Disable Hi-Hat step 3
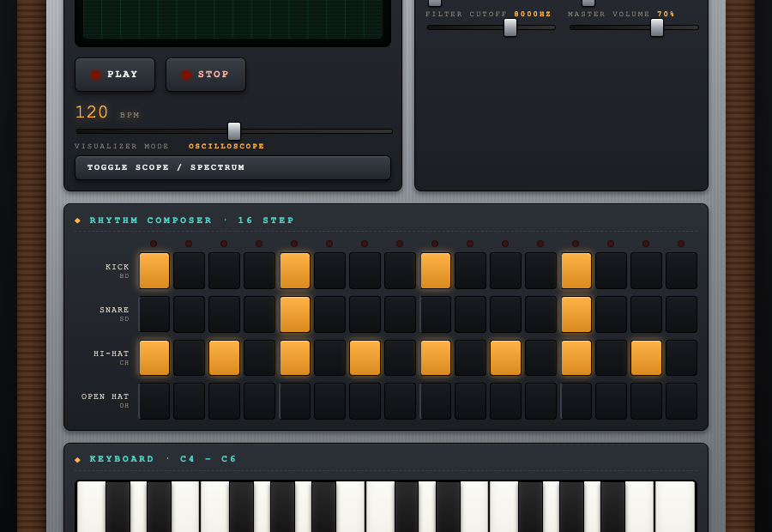 point(225,358)
